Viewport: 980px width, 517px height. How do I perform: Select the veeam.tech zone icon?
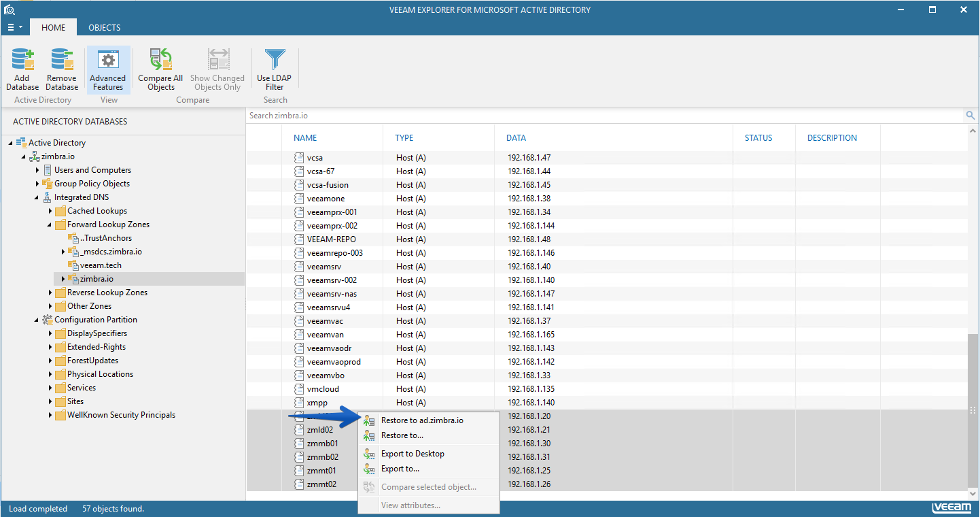click(x=74, y=265)
